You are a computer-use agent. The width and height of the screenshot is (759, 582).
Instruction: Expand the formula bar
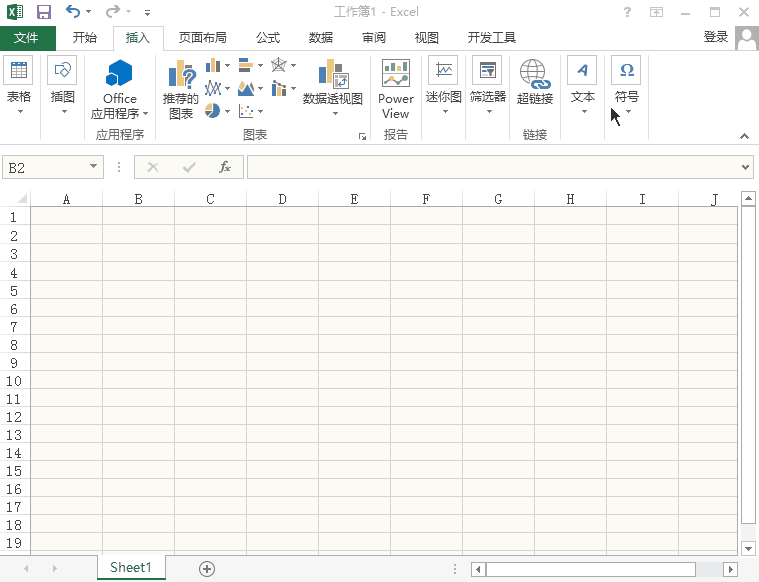click(x=745, y=168)
